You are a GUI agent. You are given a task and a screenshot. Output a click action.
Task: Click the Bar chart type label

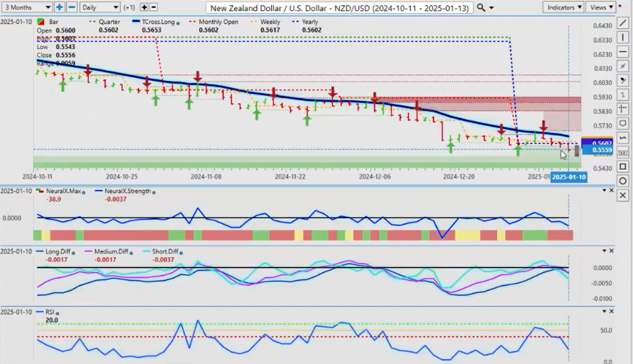coord(53,22)
